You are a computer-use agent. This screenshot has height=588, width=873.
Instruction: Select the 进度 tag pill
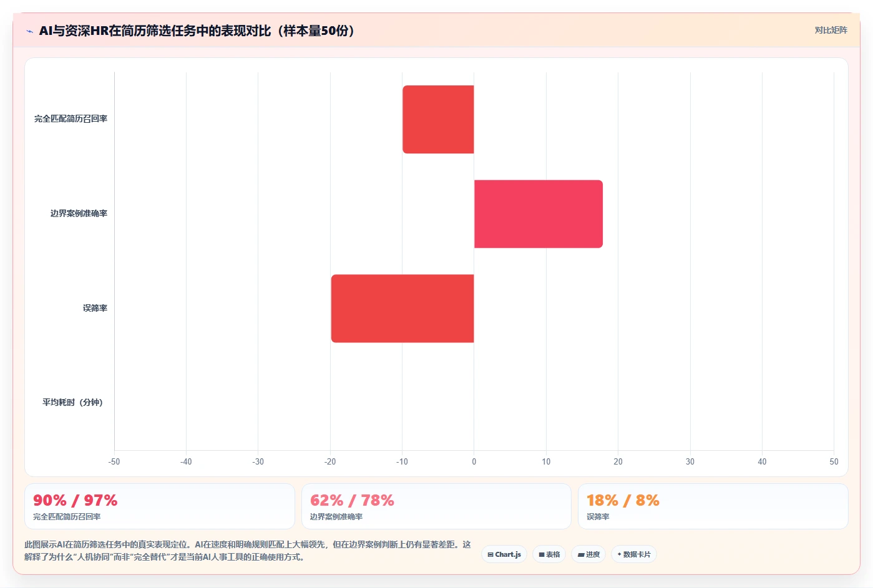(x=588, y=554)
